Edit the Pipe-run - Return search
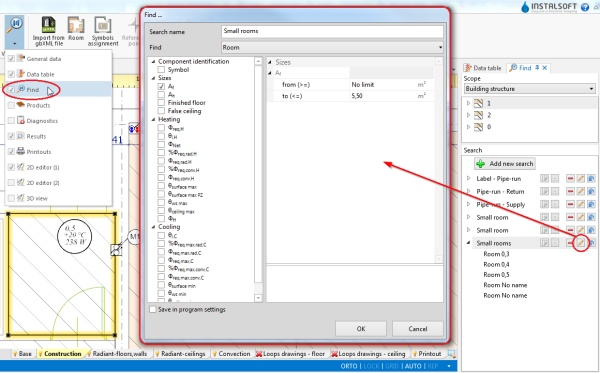The image size is (600, 373). pos(580,192)
